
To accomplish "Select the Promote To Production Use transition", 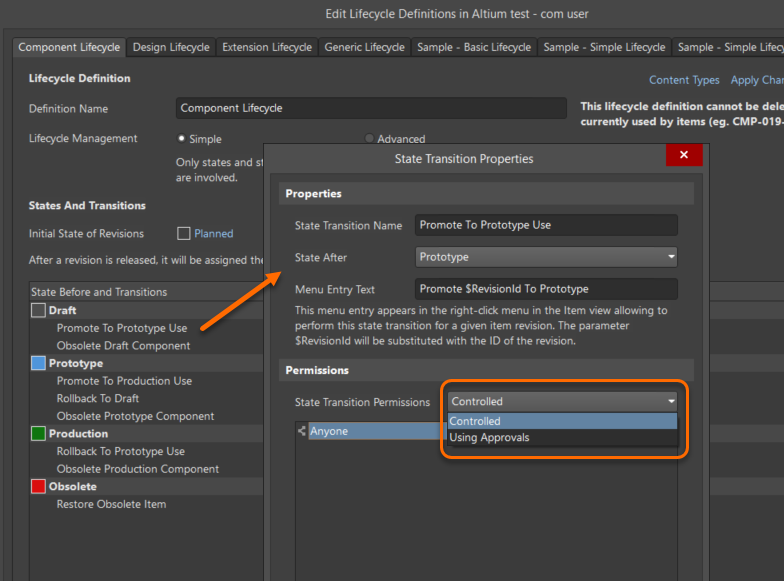I will click(124, 381).
